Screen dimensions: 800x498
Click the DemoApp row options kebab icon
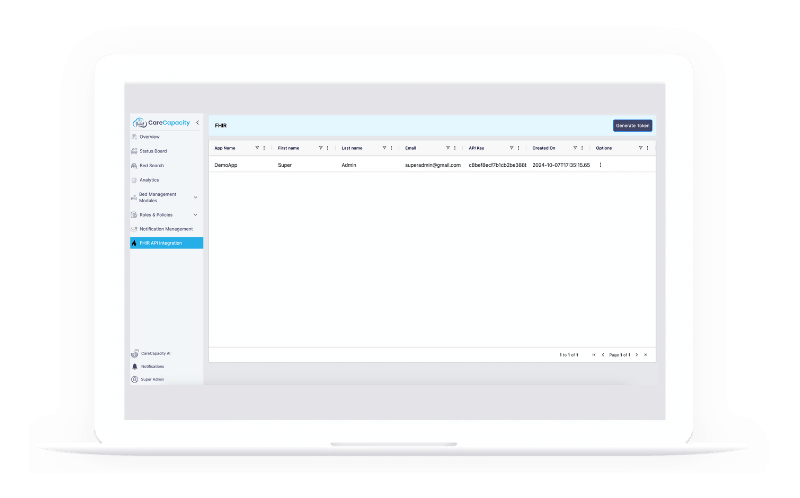pyautogui.click(x=601, y=164)
